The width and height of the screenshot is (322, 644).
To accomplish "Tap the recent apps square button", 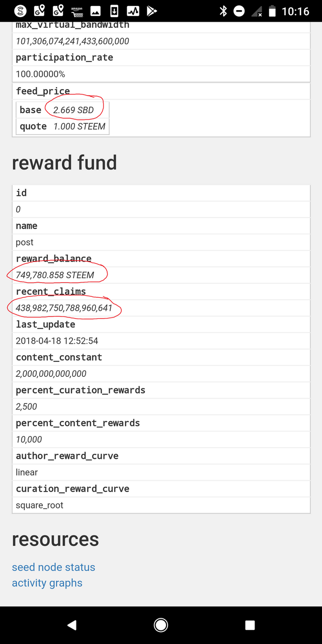I will (x=250, y=625).
